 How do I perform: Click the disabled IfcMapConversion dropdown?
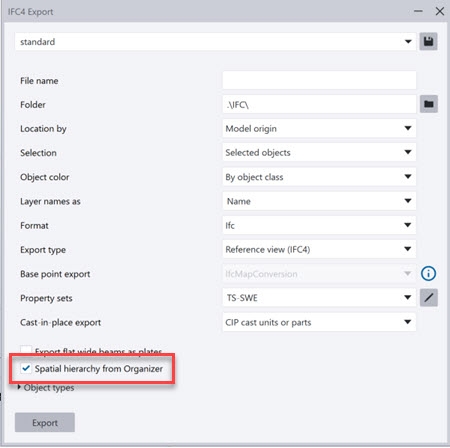(319, 274)
